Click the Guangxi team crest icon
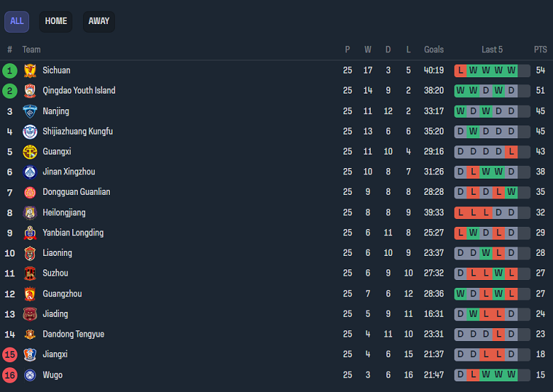 click(x=29, y=152)
